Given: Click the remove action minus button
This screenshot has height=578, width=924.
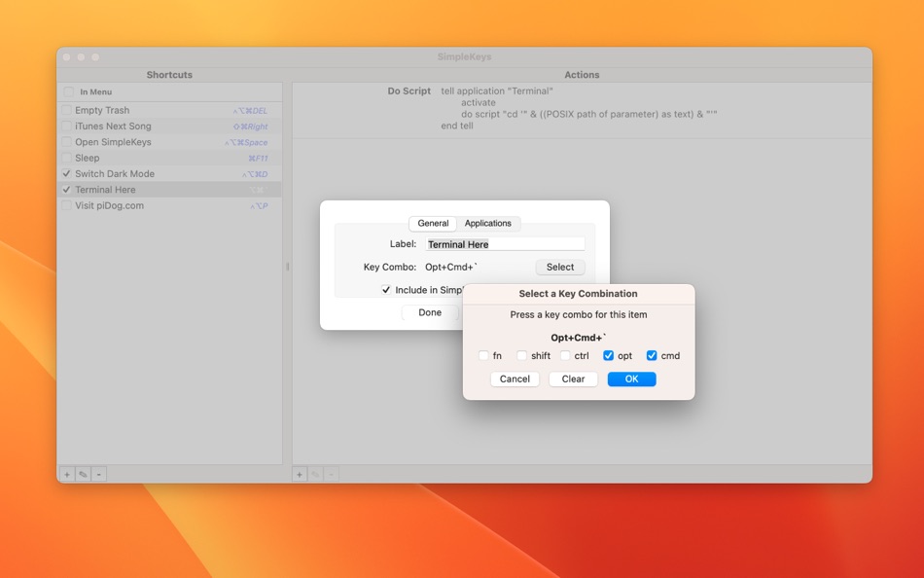Looking at the screenshot, I should [x=331, y=474].
